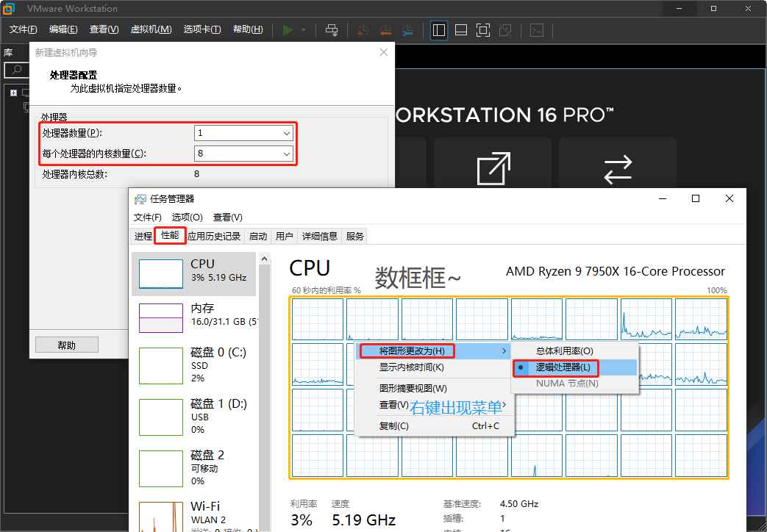Select Wi-Fi WLAN 2 in sidebar
Viewport: 767px width, 532px height.
point(193,516)
